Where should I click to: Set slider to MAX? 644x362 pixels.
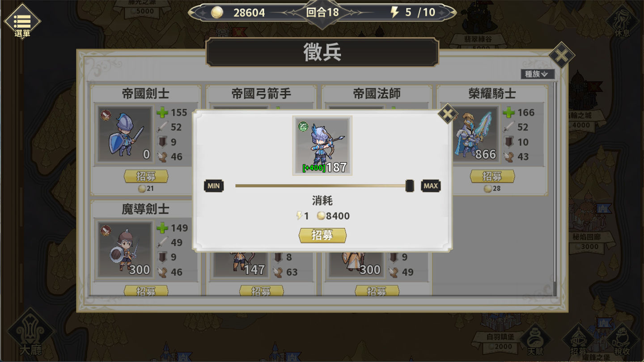(431, 186)
